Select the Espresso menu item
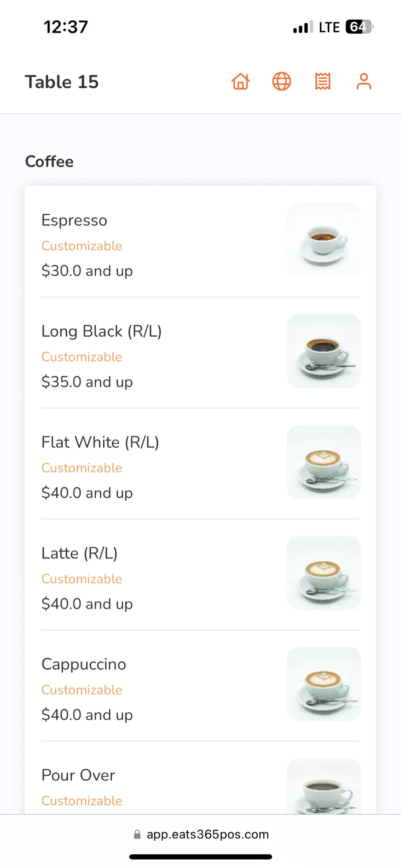This screenshot has height=868, width=401. click(74, 220)
